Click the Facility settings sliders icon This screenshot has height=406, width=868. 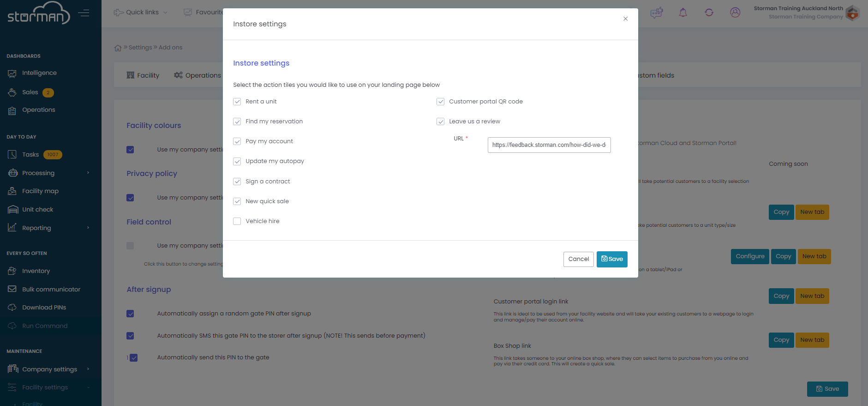[x=12, y=388]
